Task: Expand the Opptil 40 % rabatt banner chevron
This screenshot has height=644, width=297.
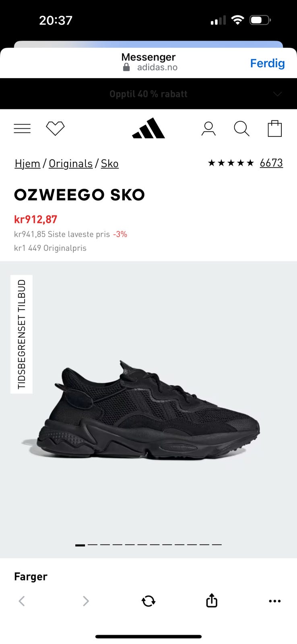Action: point(277,94)
